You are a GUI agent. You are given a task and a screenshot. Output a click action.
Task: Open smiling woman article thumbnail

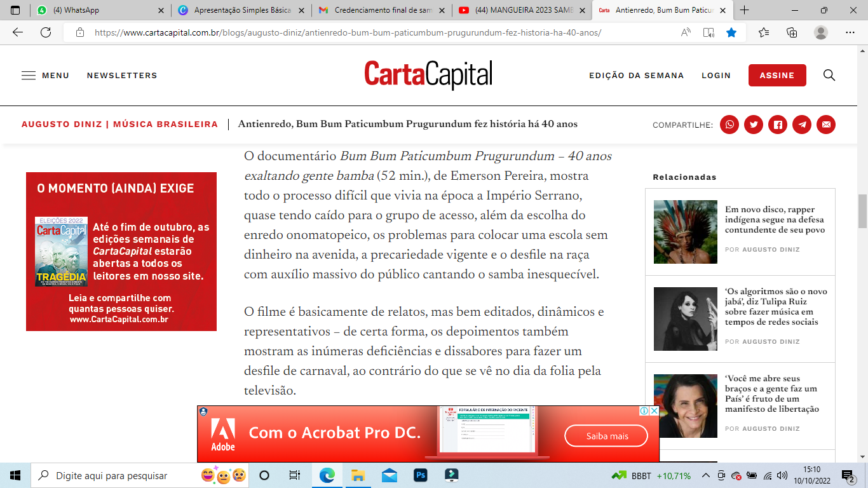click(x=686, y=406)
